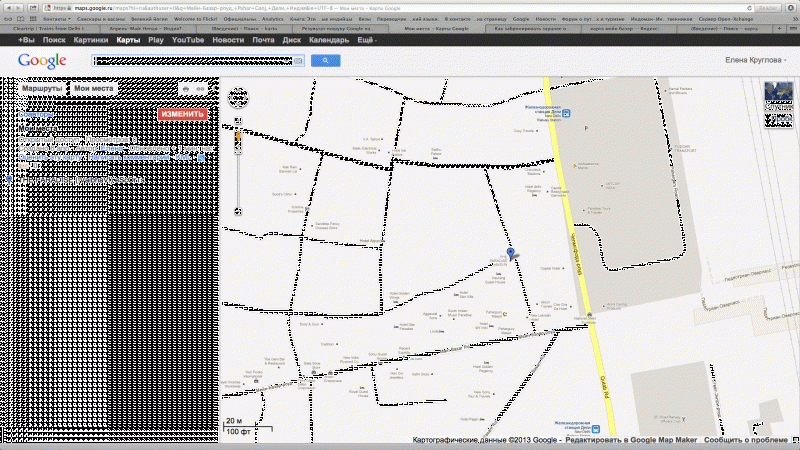Open the KML link

(183, 158)
